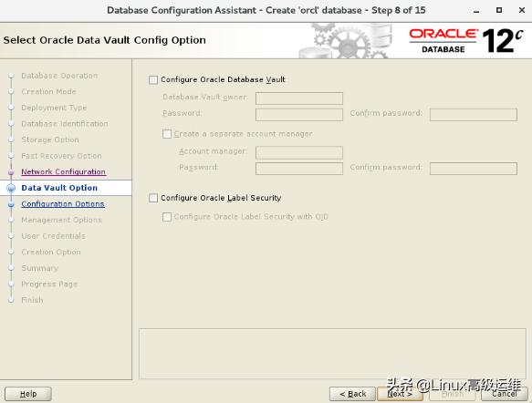This screenshot has height=403, width=532.
Task: Click the step bullet beside Network Configuration
Action: [x=11, y=172]
